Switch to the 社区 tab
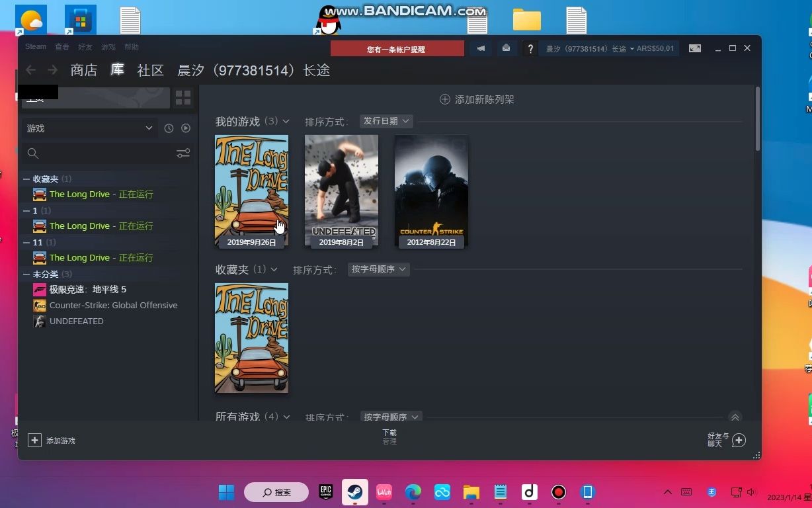 (x=150, y=70)
